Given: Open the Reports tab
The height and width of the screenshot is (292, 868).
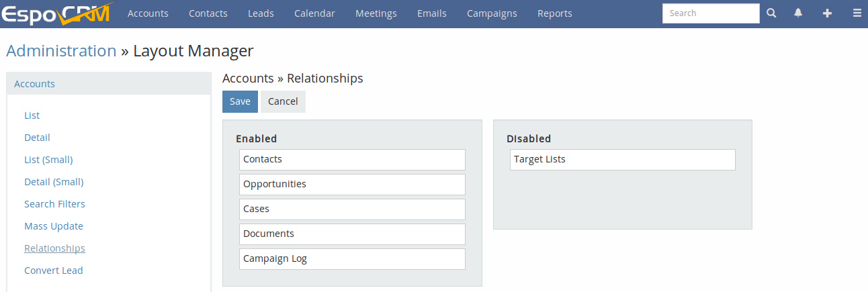Looking at the screenshot, I should (555, 13).
